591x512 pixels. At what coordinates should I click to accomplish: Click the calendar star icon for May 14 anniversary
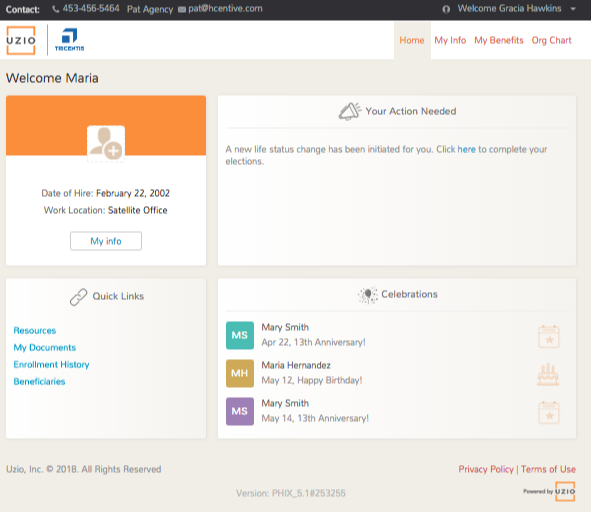(549, 413)
